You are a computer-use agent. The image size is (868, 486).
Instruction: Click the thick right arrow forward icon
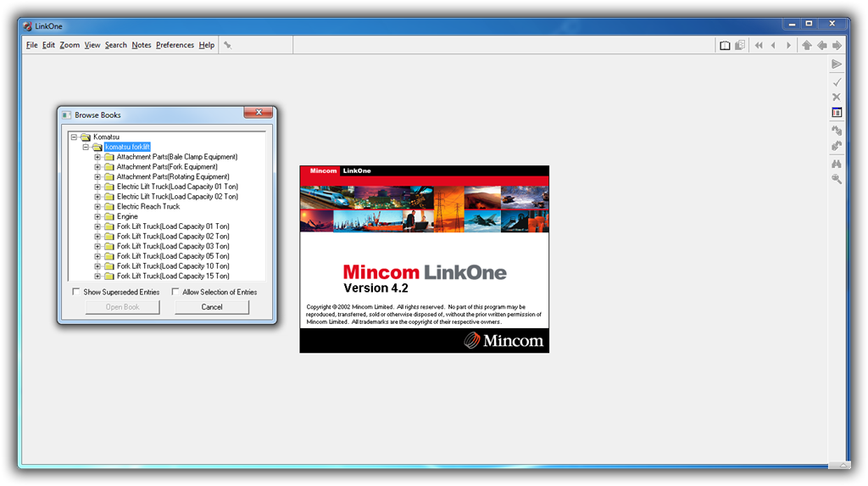click(837, 46)
